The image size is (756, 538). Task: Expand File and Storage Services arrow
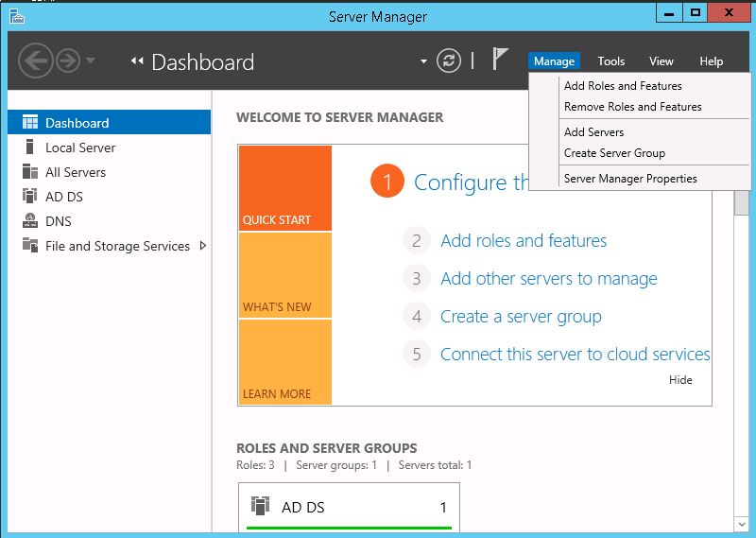pyautogui.click(x=203, y=246)
